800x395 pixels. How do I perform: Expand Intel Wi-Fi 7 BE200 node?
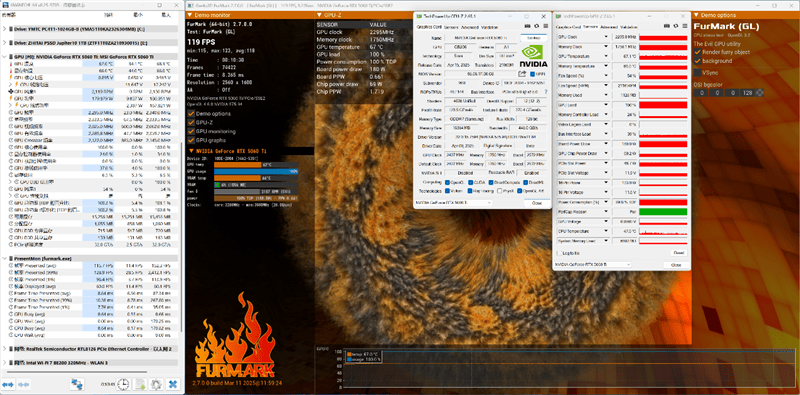(x=5, y=362)
